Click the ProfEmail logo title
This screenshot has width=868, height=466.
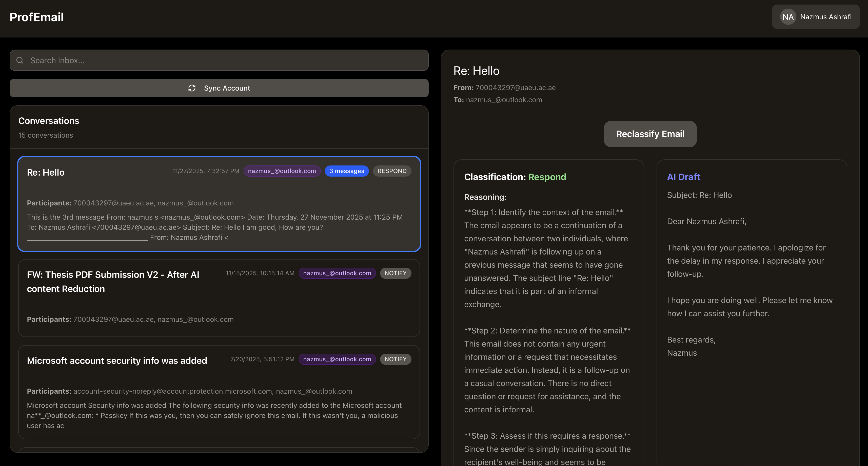point(37,17)
